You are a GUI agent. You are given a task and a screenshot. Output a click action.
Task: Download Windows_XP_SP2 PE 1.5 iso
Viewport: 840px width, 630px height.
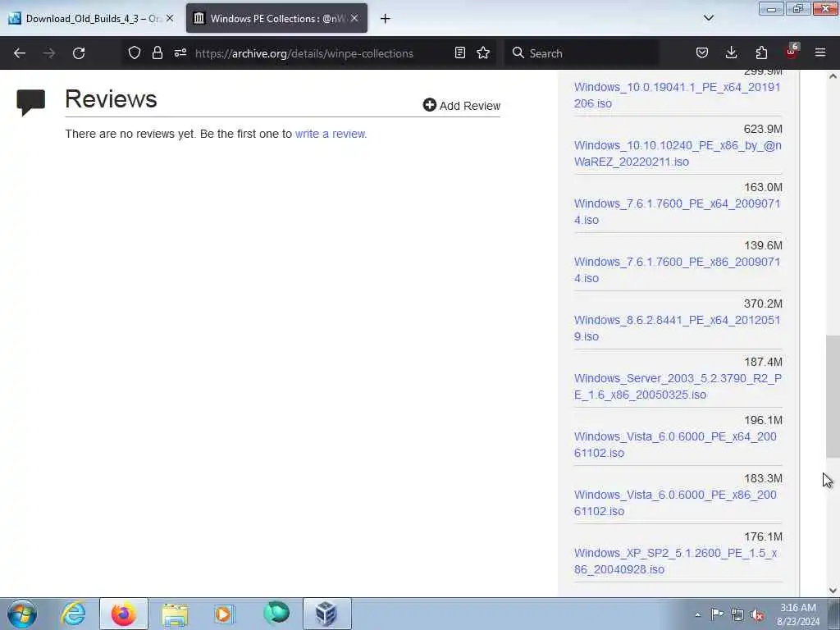(x=676, y=561)
